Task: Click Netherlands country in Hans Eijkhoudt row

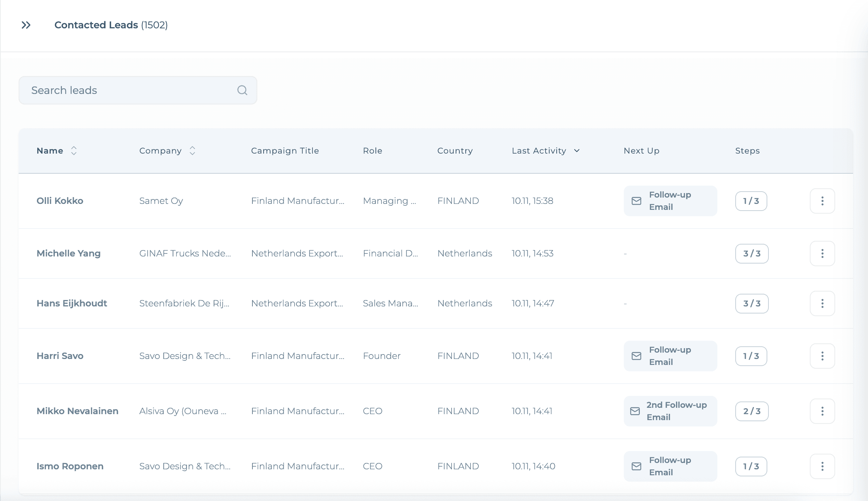Action: [x=465, y=303]
